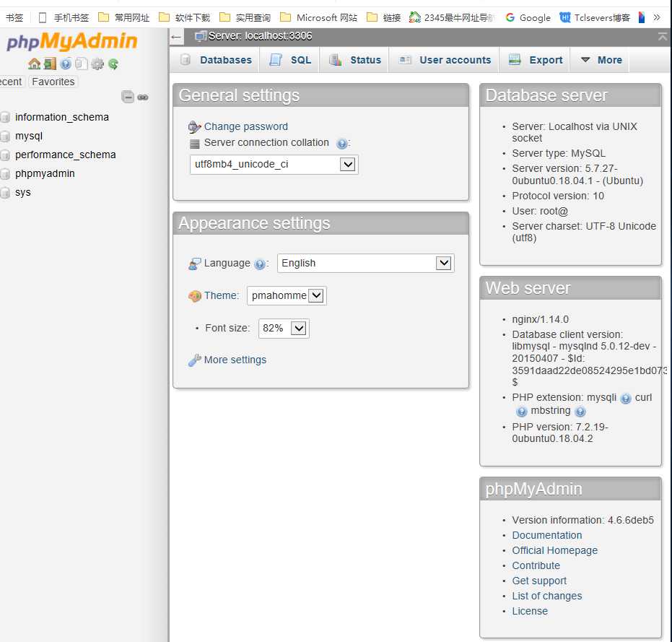Click help icon after mbstring extension
This screenshot has height=642, width=672.
coord(580,412)
